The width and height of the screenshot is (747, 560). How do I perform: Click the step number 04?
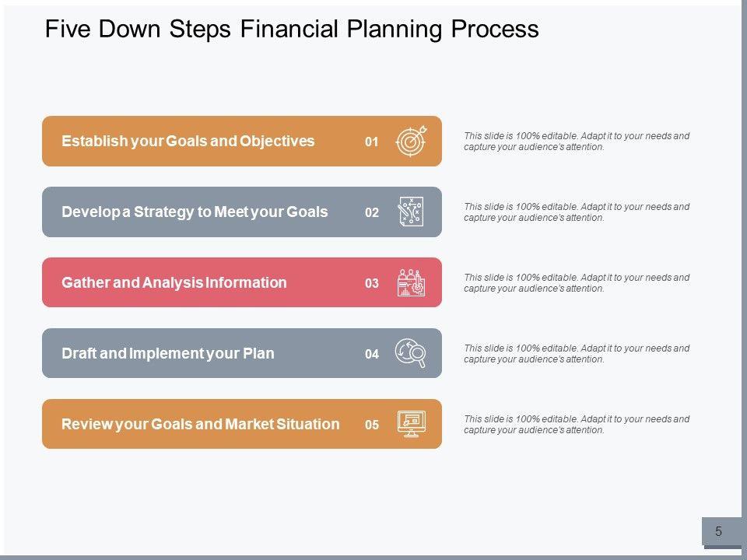click(x=372, y=354)
